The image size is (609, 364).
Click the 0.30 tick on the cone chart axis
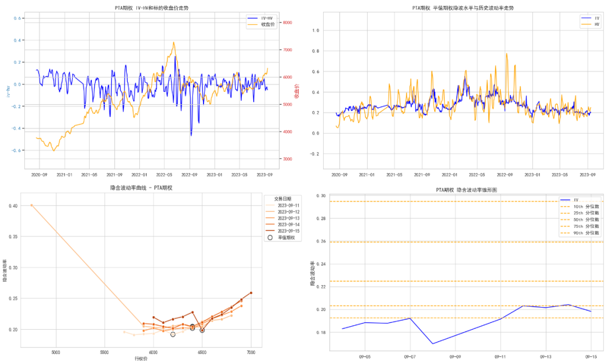(x=321, y=196)
